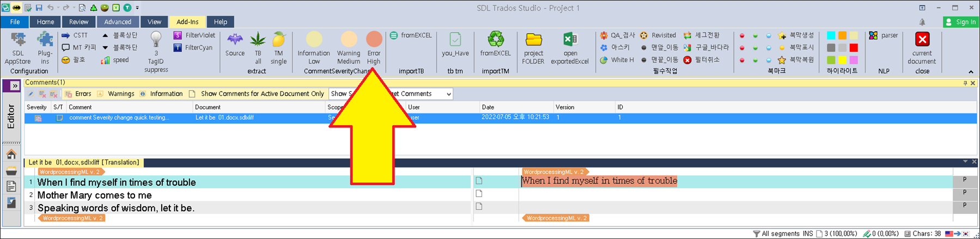The height and width of the screenshot is (239, 980).
Task: Click the White H command
Action: click(617, 60)
